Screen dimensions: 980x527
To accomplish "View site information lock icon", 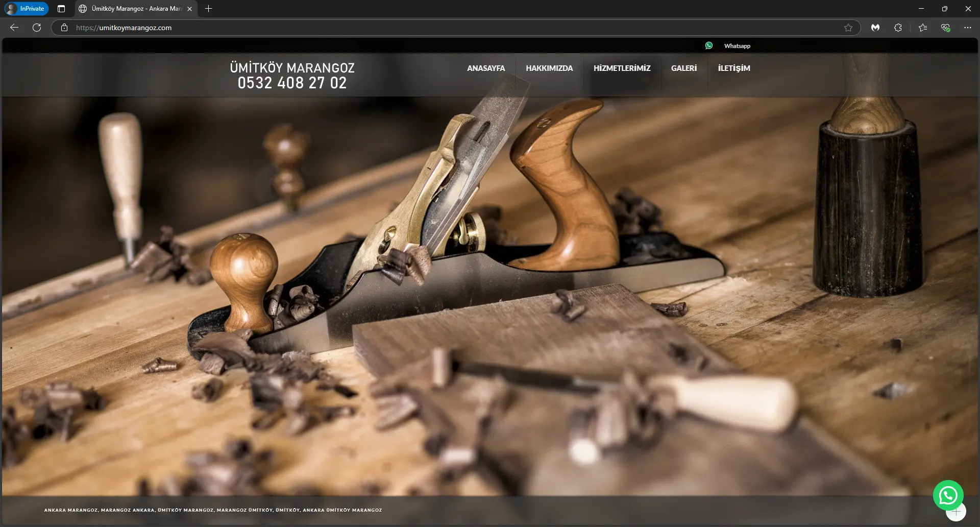I will click(64, 28).
